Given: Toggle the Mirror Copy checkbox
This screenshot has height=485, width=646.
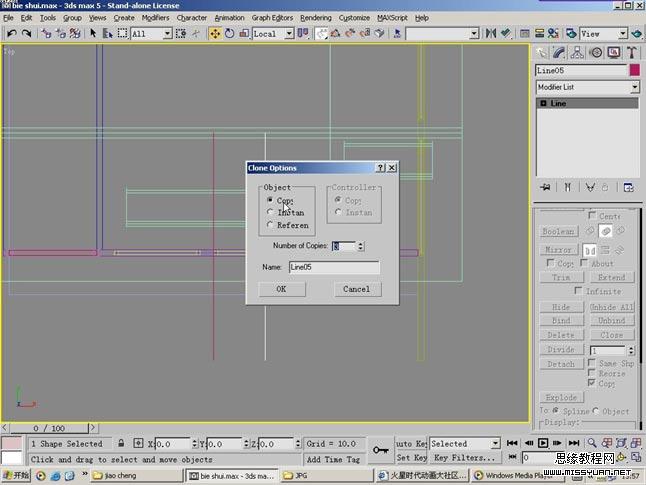Looking at the screenshot, I should coord(550,263).
